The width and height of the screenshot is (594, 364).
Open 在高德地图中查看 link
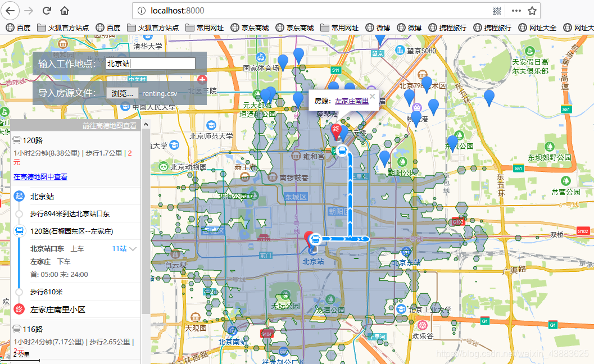click(40, 176)
